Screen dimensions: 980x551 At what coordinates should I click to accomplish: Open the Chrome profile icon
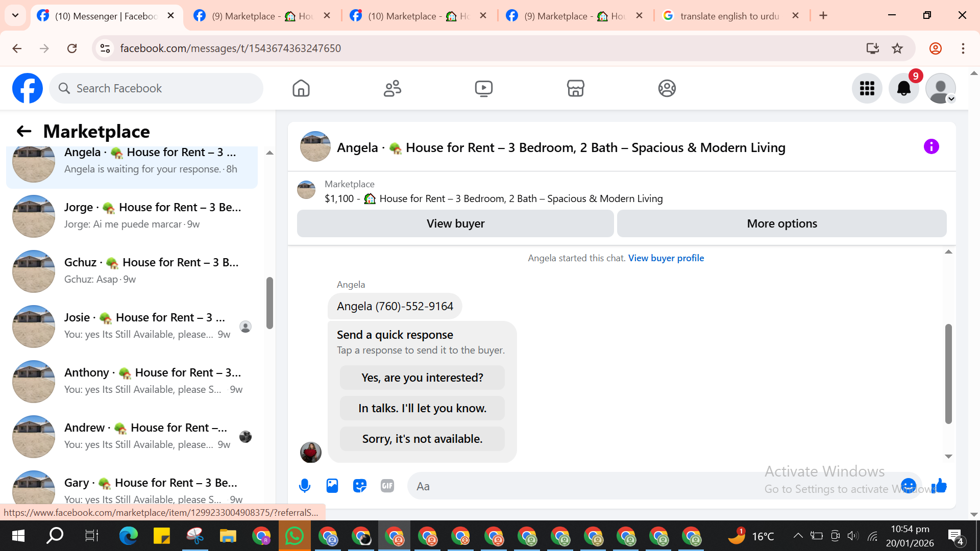[x=936, y=48]
